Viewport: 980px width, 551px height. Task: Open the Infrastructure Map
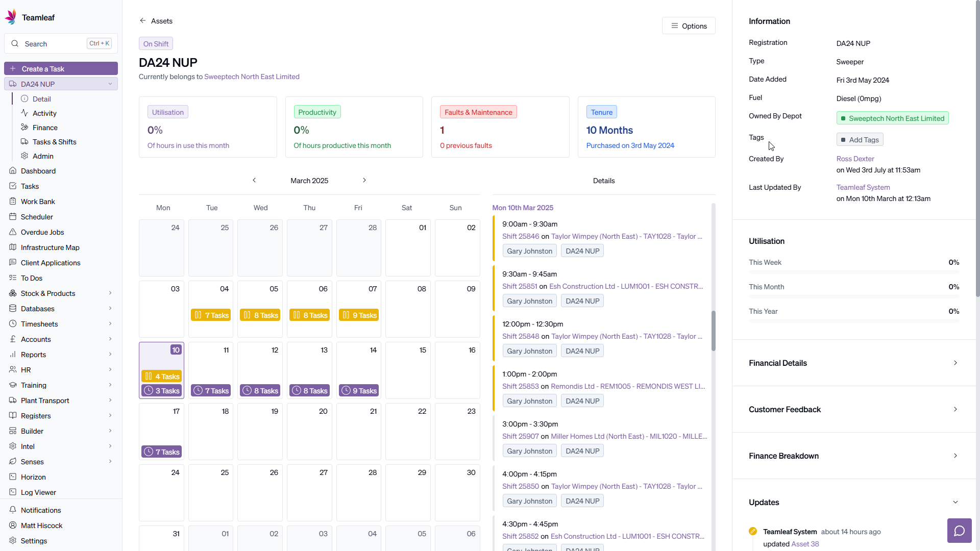click(x=50, y=247)
